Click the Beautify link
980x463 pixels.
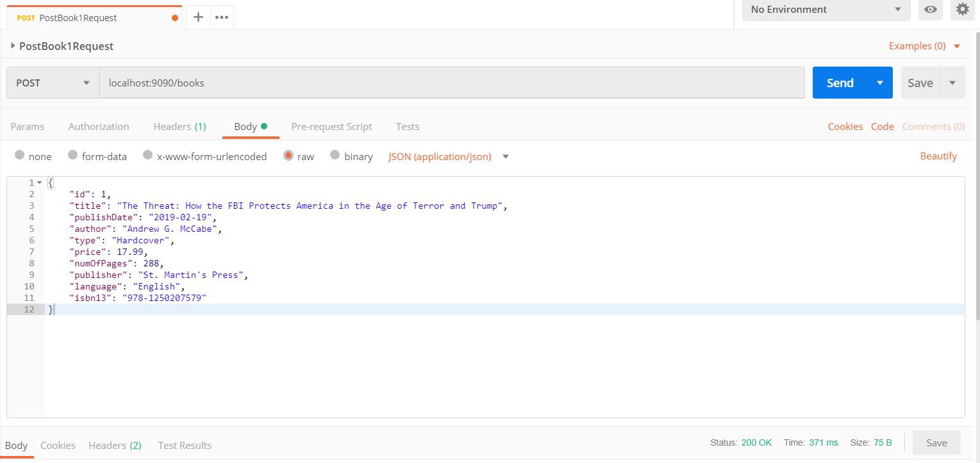938,156
